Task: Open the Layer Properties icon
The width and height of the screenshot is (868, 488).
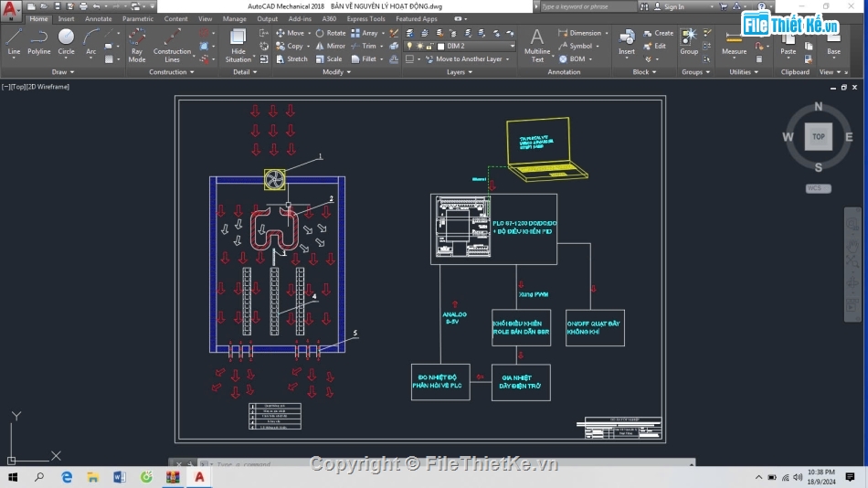Action: coord(409,33)
